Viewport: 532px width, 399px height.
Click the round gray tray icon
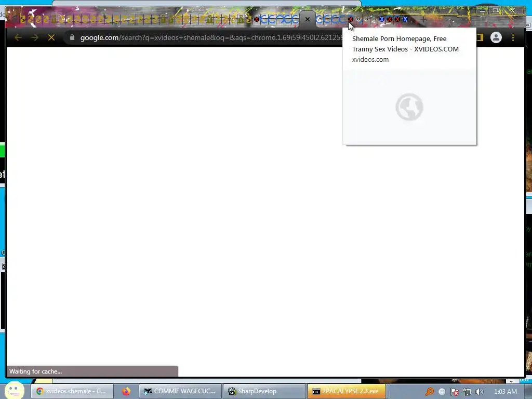442,392
